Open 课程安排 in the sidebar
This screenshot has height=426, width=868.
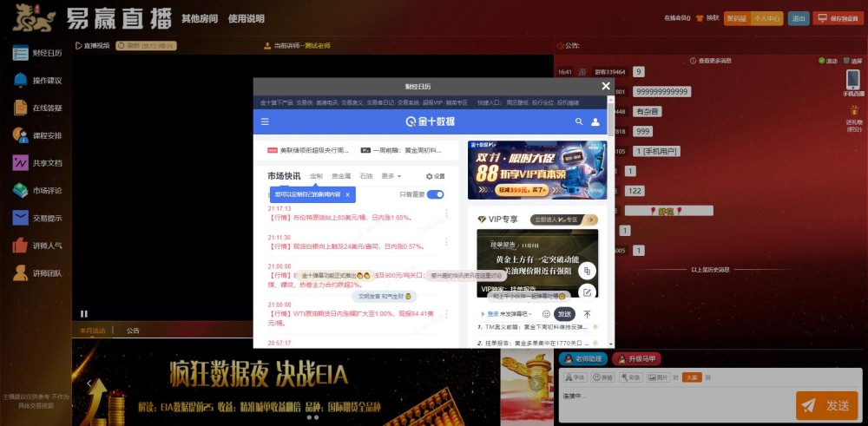coord(37,135)
